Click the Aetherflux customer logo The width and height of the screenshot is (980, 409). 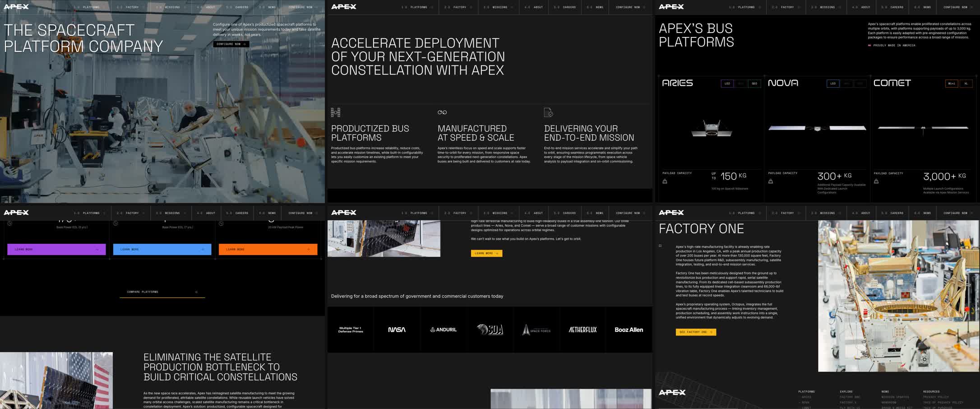pos(582,330)
